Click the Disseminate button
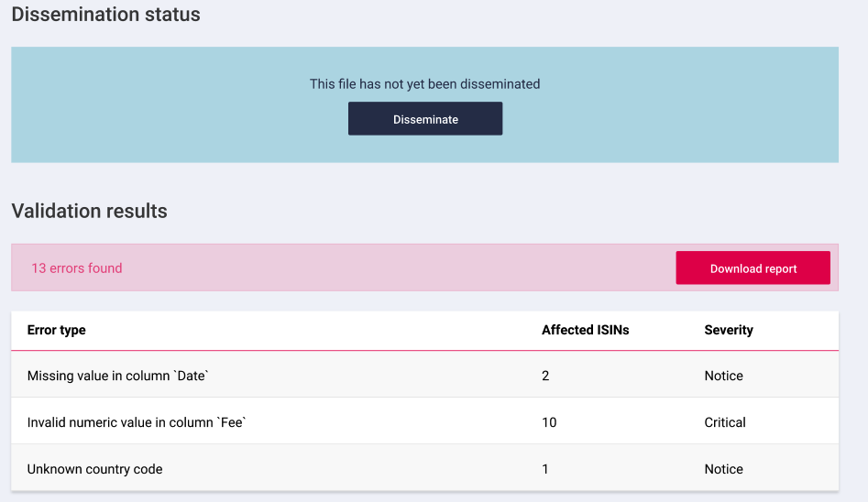Screen dimensions: 868x502 click(x=425, y=118)
